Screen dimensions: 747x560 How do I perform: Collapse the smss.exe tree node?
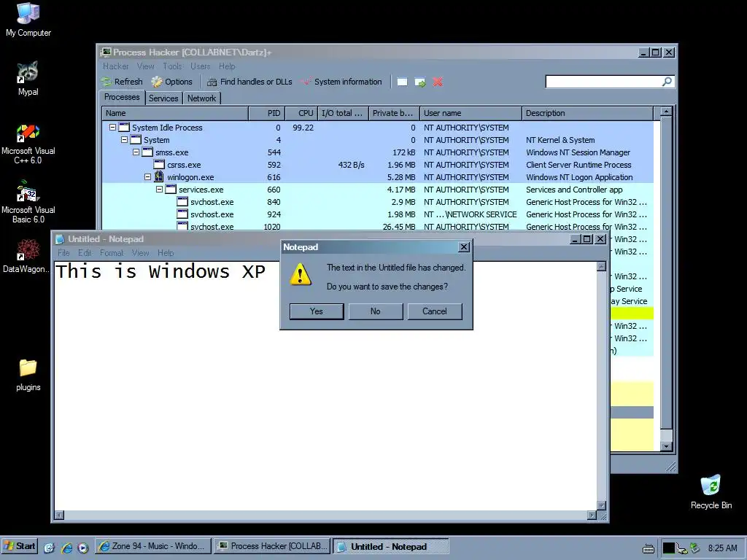pos(136,152)
